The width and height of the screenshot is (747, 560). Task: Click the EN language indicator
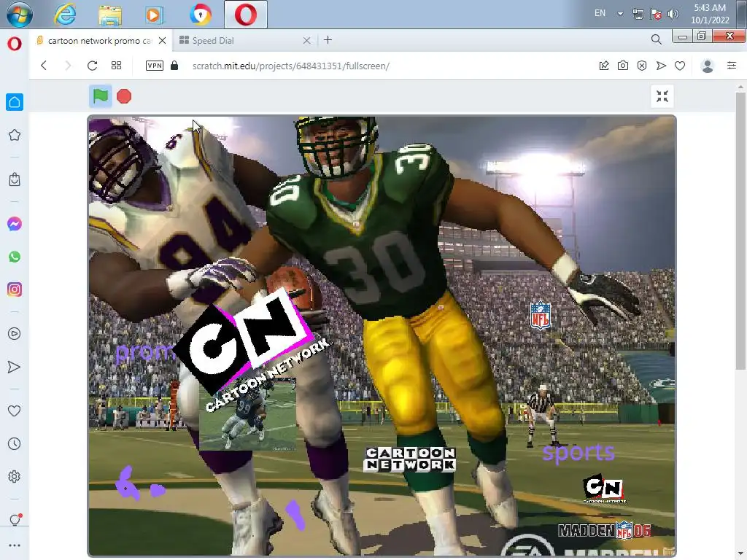click(x=600, y=13)
